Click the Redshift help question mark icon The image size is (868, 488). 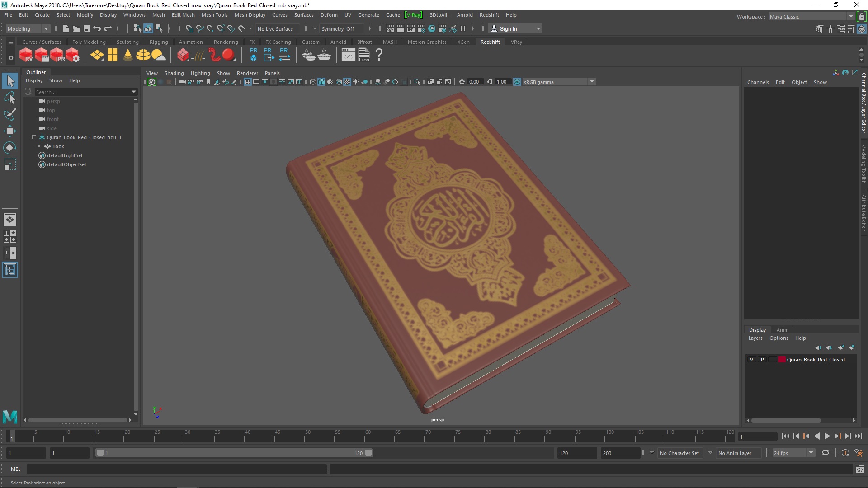pos(379,55)
